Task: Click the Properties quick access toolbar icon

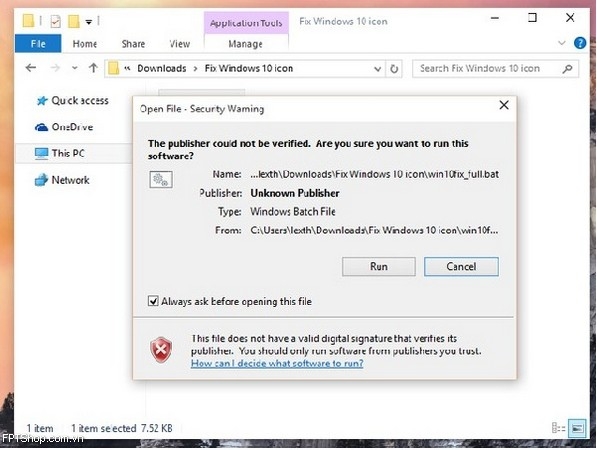Action: [x=56, y=21]
